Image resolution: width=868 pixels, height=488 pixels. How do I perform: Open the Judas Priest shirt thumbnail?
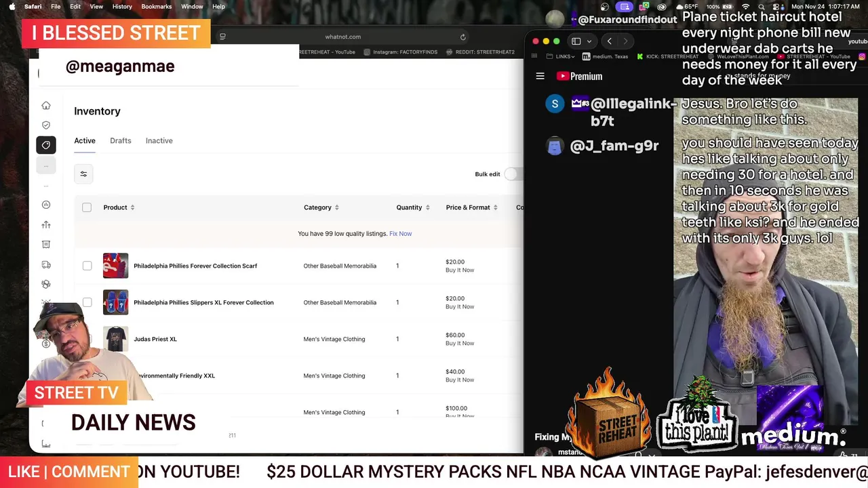click(115, 339)
